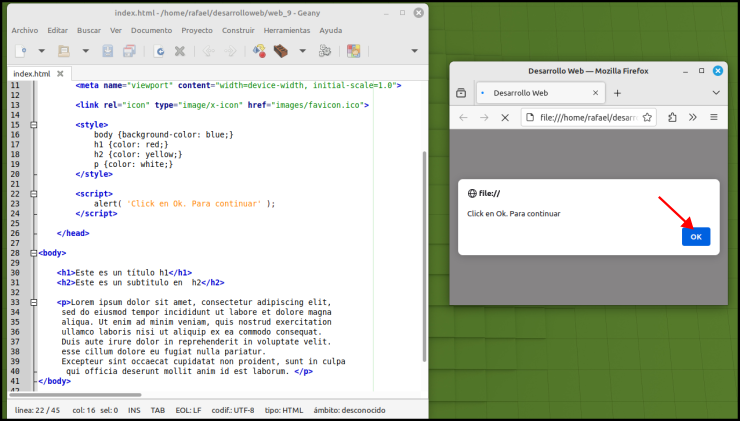Click the page info icon in Firefox URL bar

tap(530, 118)
